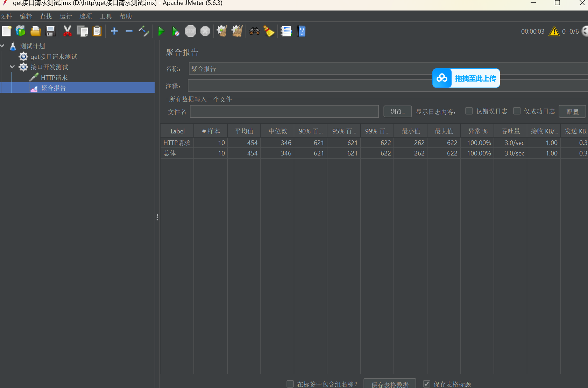Screen dimensions: 588x388
Task: Save the test plan with floppy icon
Action: click(x=51, y=31)
